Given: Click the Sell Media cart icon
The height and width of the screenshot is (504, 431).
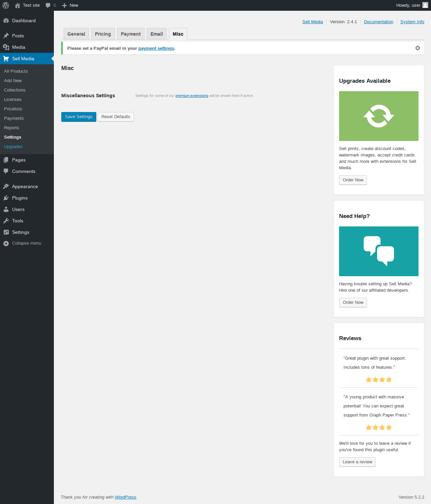Looking at the screenshot, I should click(6, 59).
